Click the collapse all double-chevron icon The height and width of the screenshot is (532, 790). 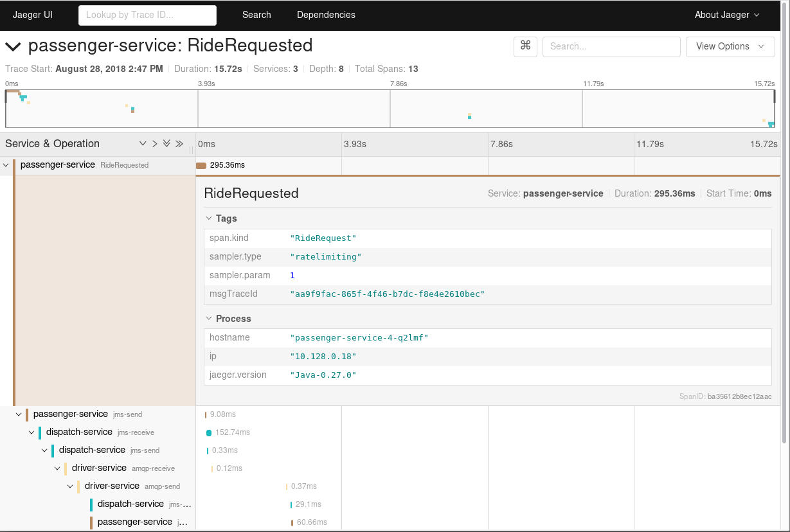tap(179, 143)
